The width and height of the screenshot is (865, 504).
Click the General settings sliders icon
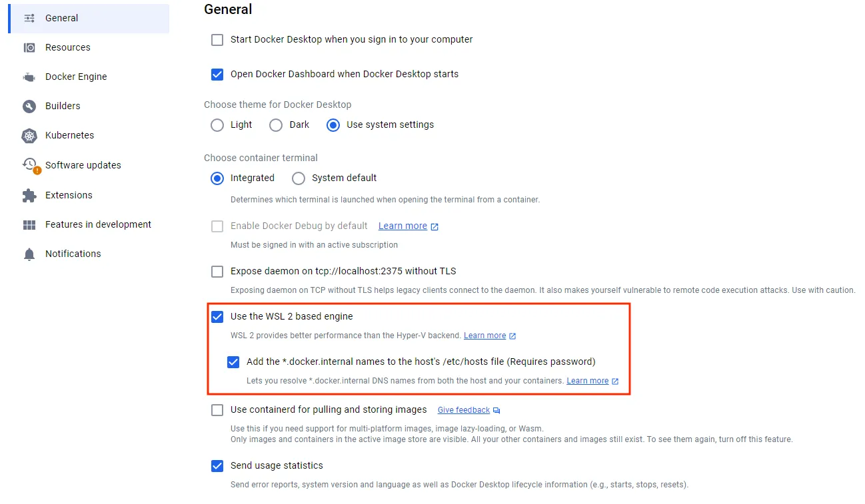point(29,18)
